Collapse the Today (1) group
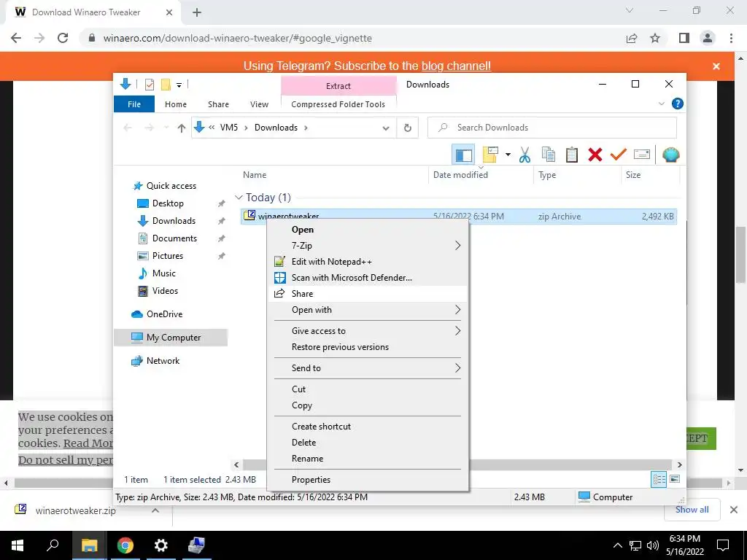 click(x=239, y=197)
